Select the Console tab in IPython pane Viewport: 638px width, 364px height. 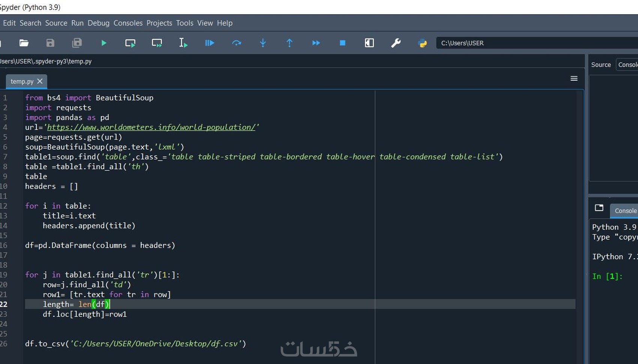pos(624,211)
